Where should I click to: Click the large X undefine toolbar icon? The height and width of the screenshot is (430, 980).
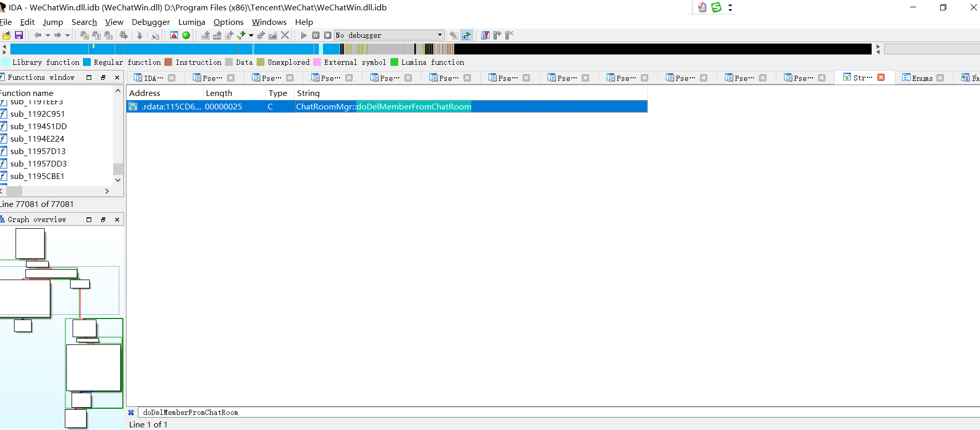285,35
